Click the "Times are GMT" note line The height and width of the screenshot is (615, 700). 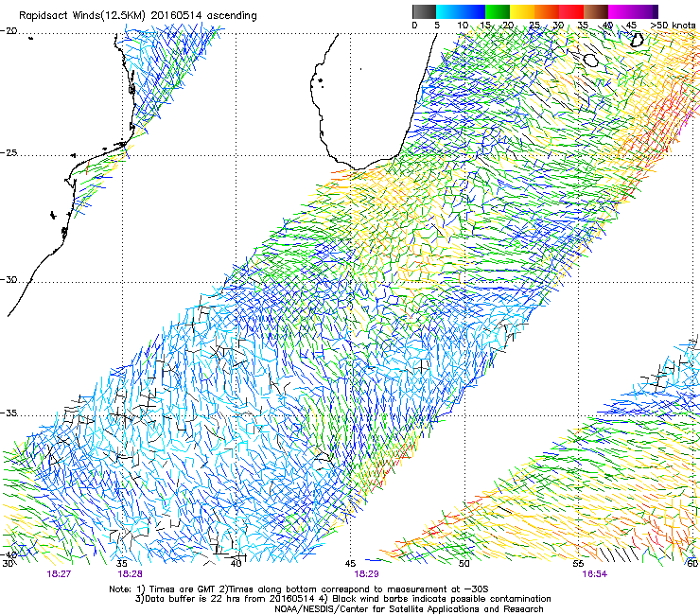[x=299, y=589]
